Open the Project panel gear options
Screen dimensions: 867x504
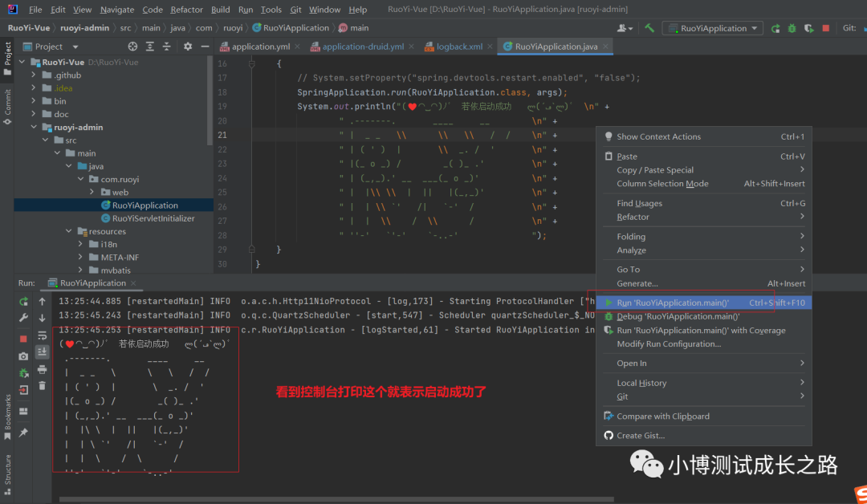[x=187, y=47]
